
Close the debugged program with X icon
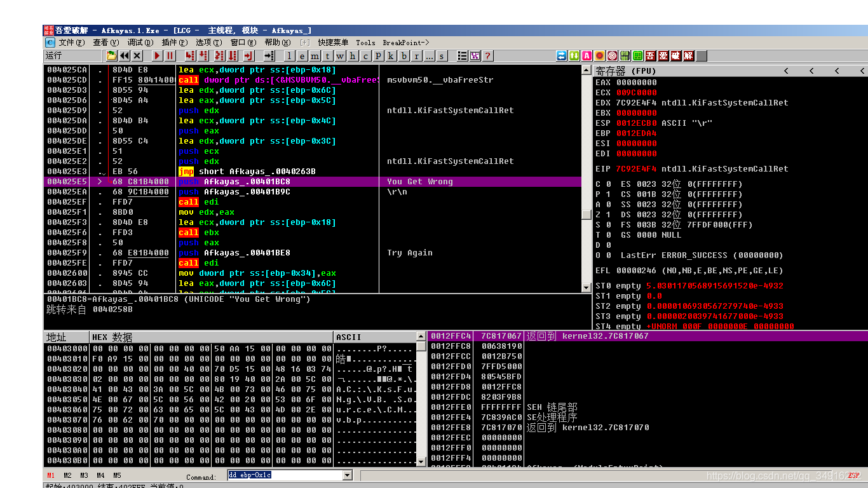click(x=137, y=56)
